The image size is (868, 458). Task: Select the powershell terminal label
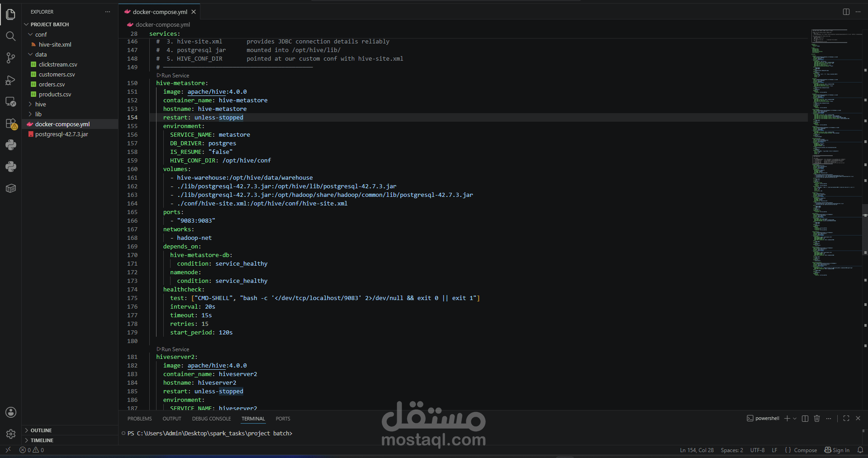(x=763, y=418)
